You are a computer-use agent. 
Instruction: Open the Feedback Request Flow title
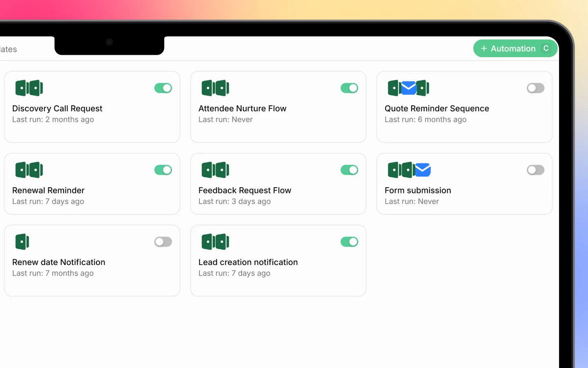point(245,190)
